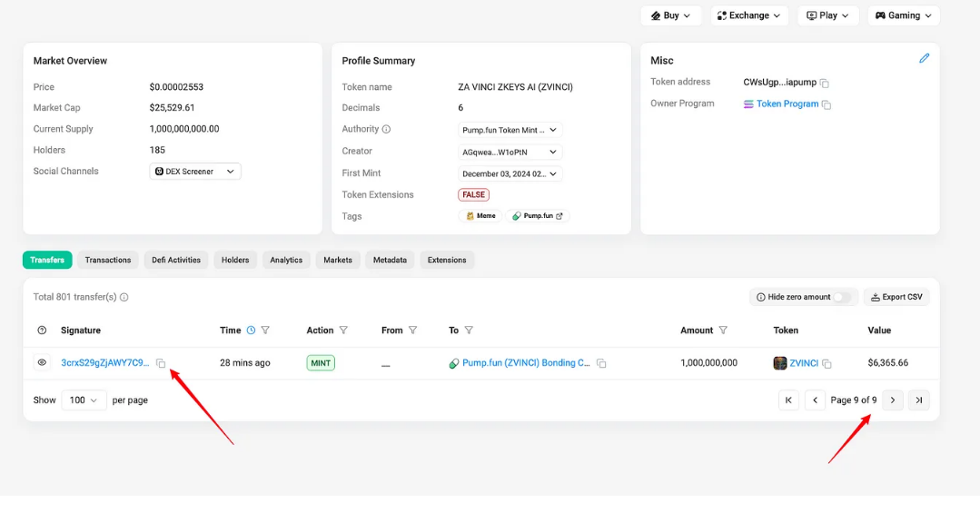980x513 pixels.
Task: Go to the first page of transfers
Action: 788,400
